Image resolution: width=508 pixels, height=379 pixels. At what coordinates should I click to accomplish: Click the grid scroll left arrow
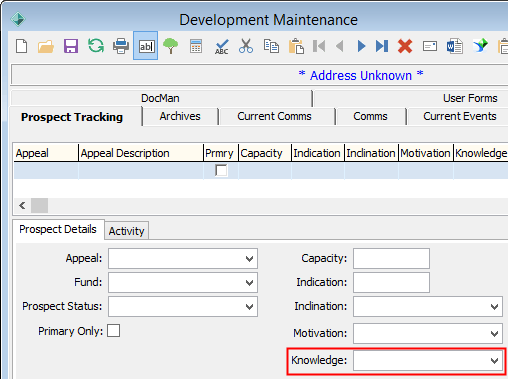(22, 205)
